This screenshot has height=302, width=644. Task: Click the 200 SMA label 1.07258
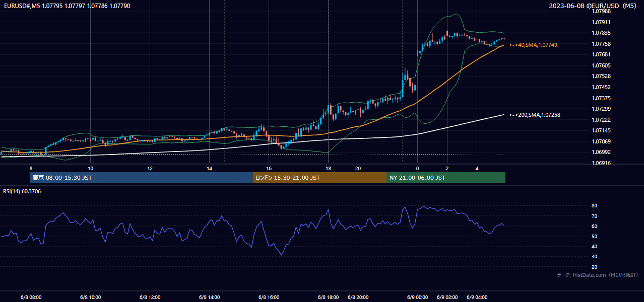535,115
